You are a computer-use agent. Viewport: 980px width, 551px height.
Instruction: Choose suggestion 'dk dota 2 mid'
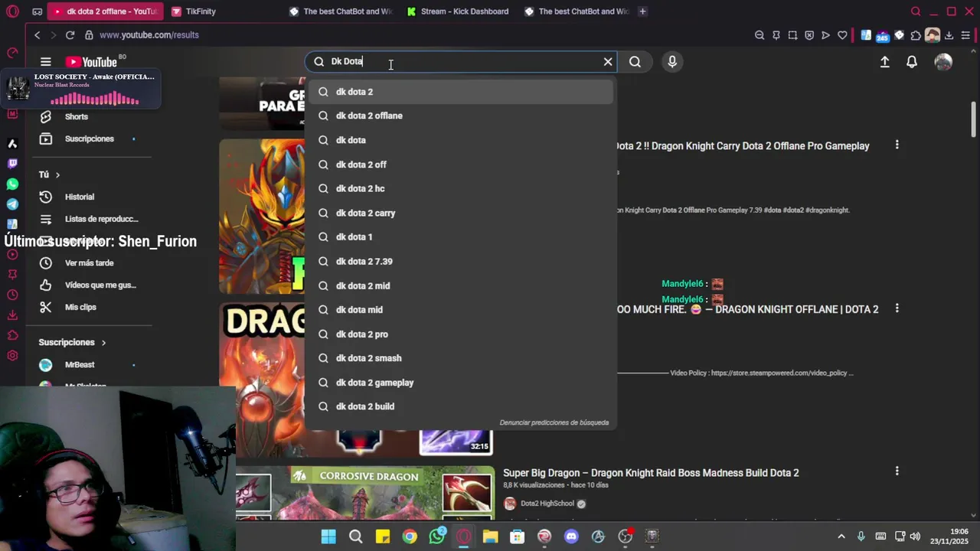(459, 285)
